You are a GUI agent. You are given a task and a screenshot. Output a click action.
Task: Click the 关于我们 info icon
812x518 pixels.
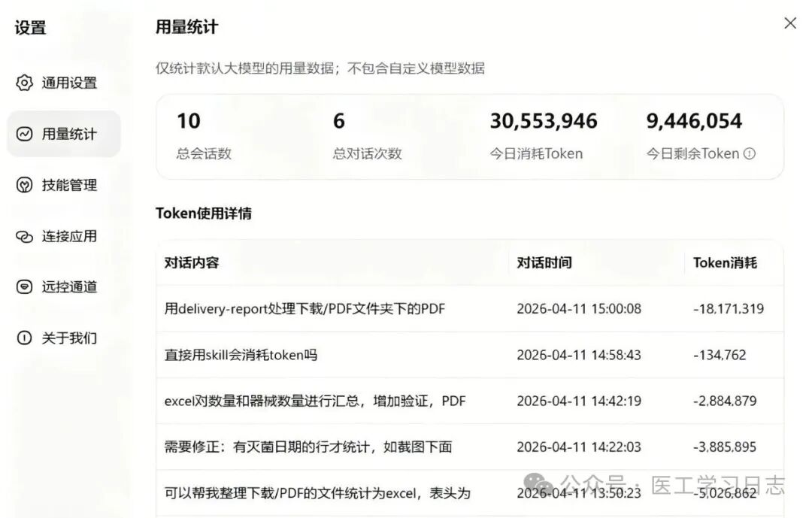[25, 338]
